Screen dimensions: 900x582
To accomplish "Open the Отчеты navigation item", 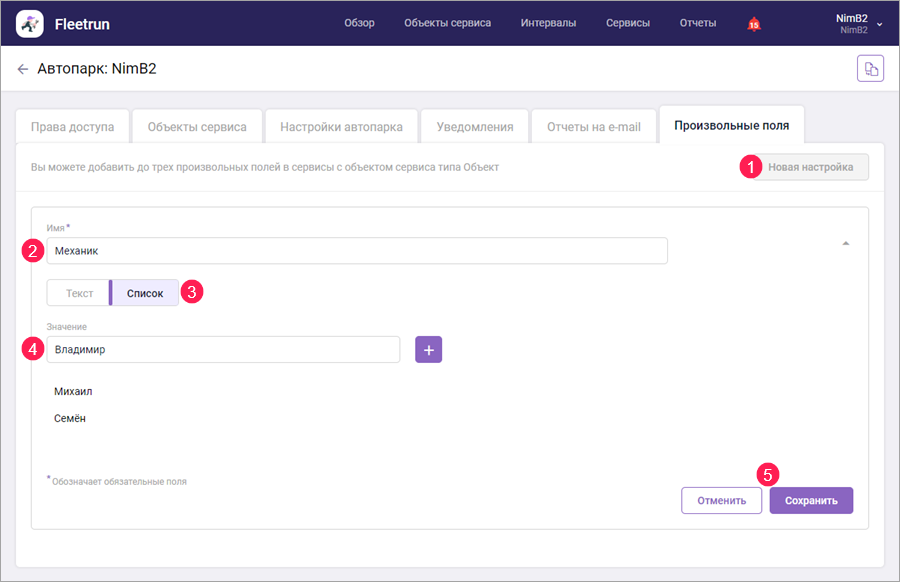I will (x=697, y=23).
